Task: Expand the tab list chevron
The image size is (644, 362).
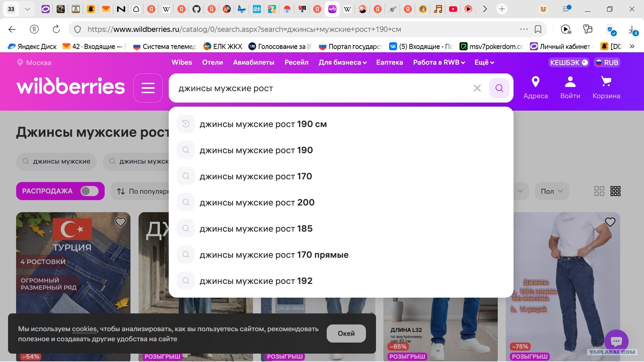Action: click(28, 9)
